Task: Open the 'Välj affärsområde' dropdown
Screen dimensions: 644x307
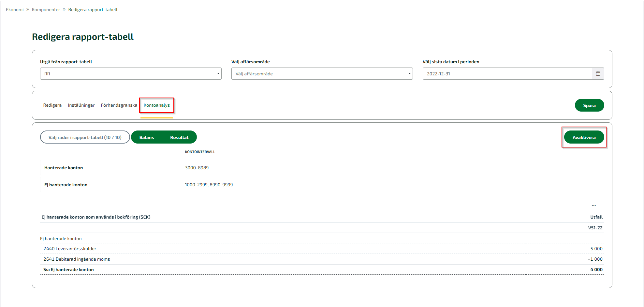Action: click(322, 74)
